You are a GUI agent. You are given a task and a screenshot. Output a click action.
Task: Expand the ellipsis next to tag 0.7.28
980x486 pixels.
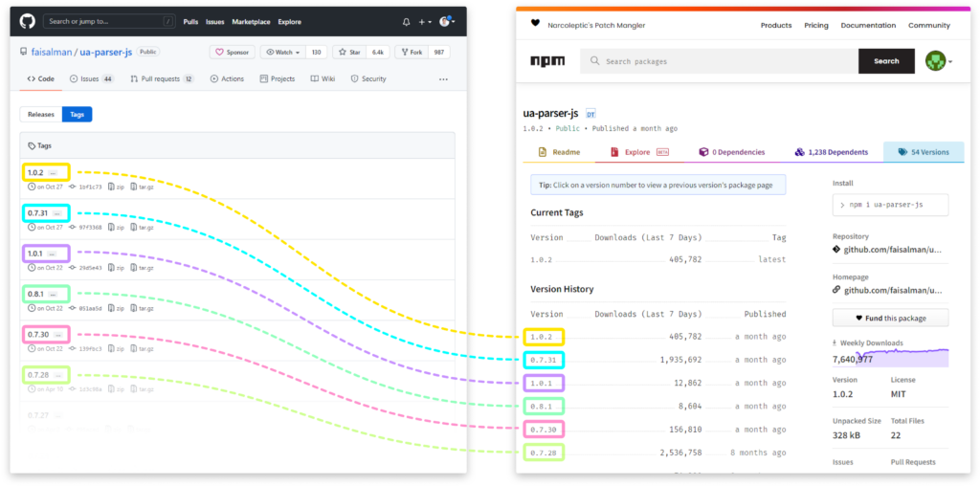coord(57,376)
